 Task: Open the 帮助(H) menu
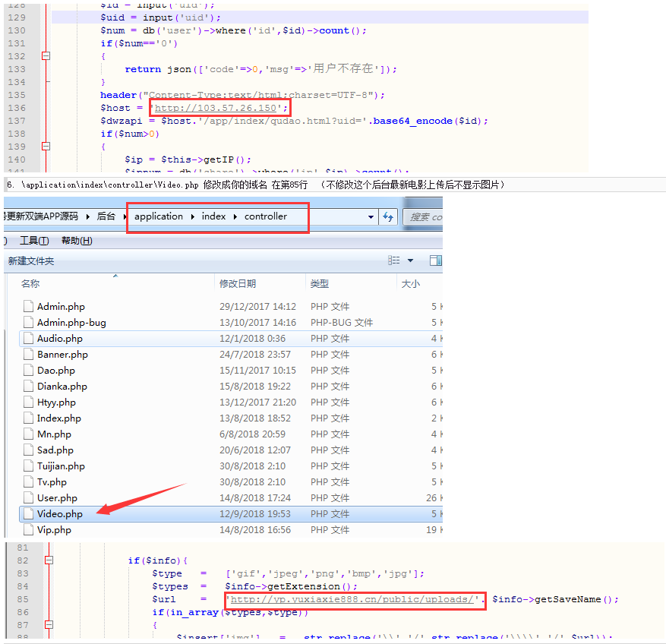pyautogui.click(x=77, y=241)
